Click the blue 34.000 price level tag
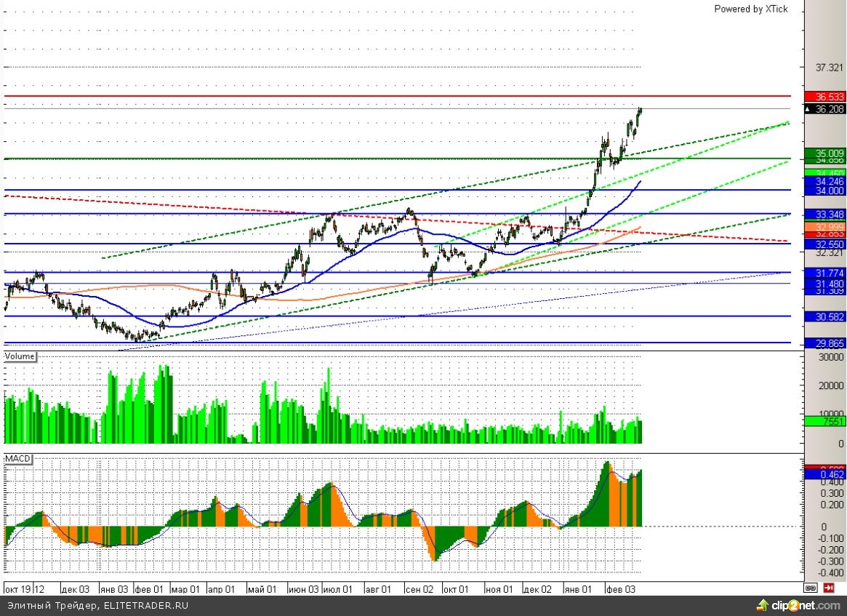The height and width of the screenshot is (616, 847). click(825, 190)
